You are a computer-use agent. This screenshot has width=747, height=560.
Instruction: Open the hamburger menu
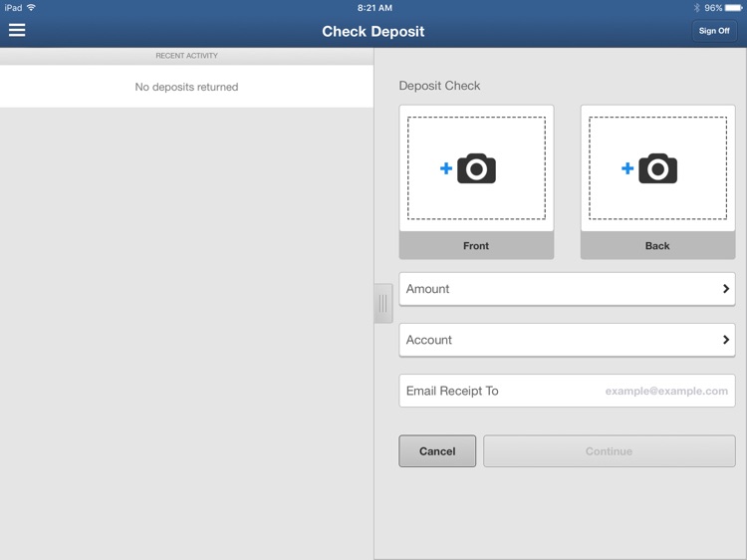(x=17, y=30)
